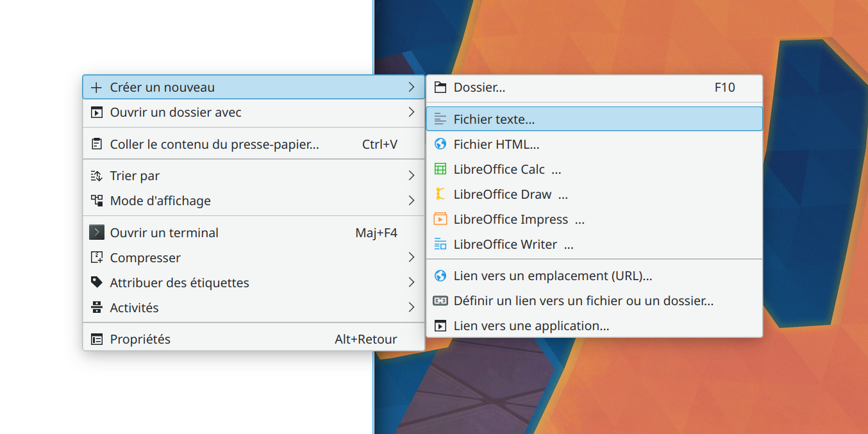
Task: Select Lien vers une application entry
Action: click(594, 326)
